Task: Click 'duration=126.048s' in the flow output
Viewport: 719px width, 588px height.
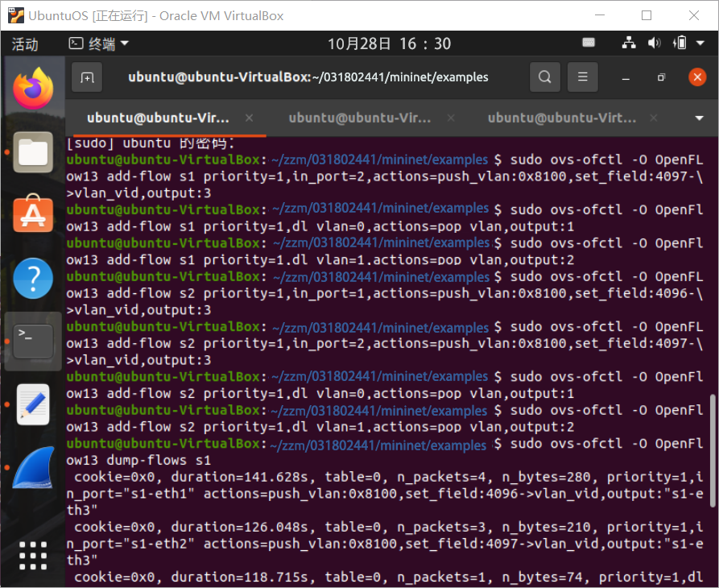Action: coord(239,527)
